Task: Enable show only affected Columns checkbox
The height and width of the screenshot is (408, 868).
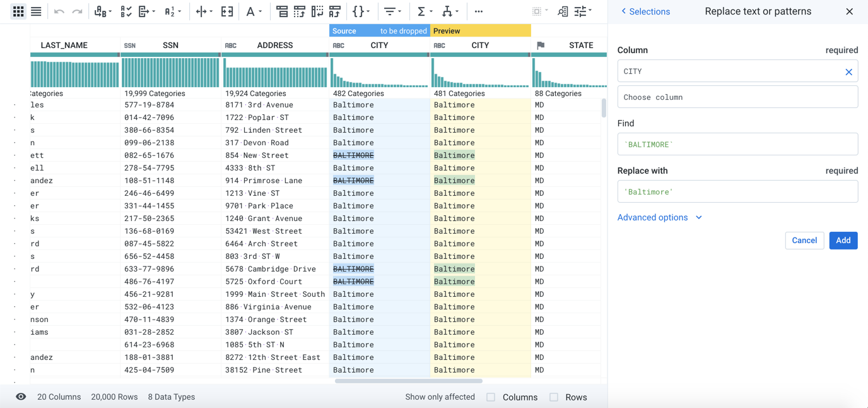Action: (491, 397)
